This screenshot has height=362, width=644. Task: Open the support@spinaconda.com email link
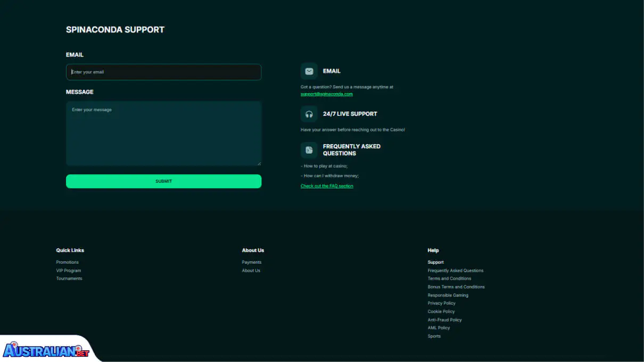[x=326, y=94]
